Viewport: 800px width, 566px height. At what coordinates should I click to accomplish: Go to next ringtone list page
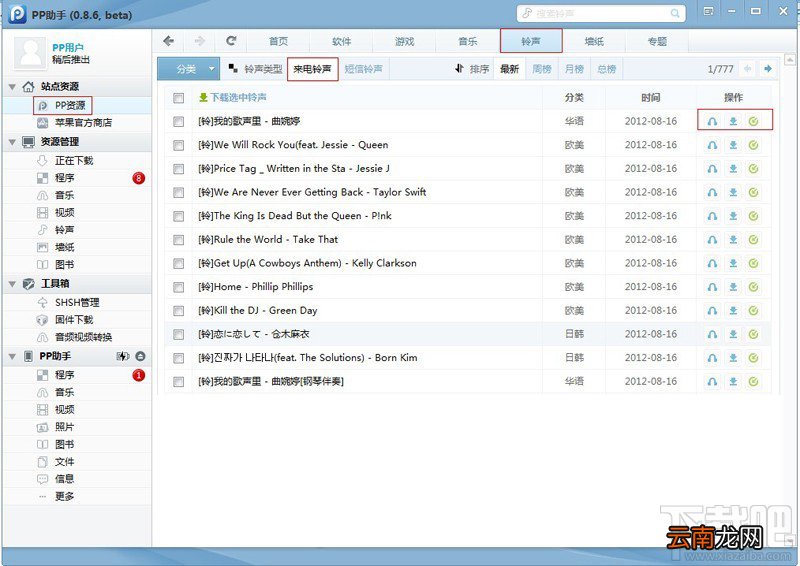767,69
